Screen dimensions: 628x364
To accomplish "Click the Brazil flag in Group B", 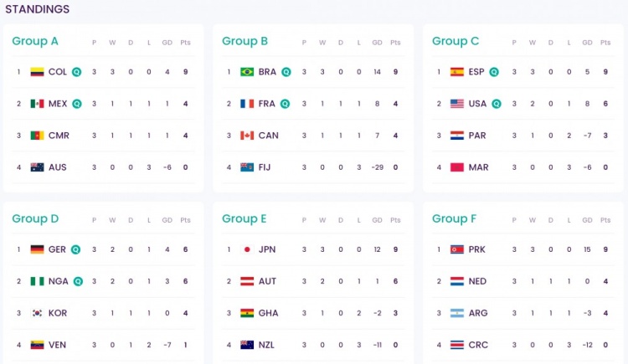I will [x=247, y=72].
